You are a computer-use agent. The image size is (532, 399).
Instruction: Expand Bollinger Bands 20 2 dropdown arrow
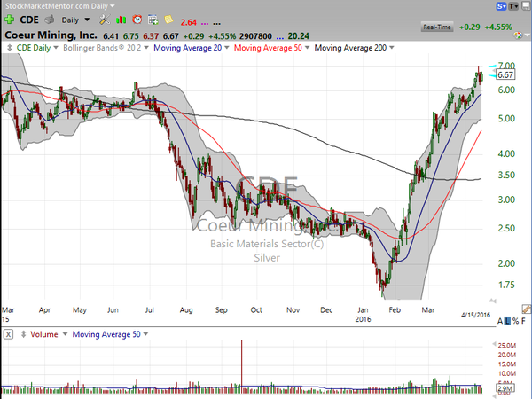coord(146,48)
